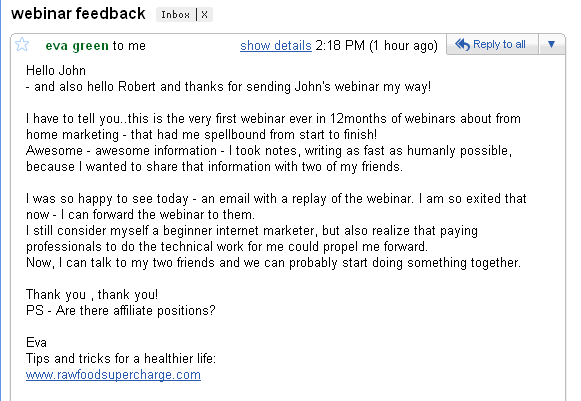The height and width of the screenshot is (401, 581).
Task: Click the "Awesome - awesome information" line
Action: [269, 151]
